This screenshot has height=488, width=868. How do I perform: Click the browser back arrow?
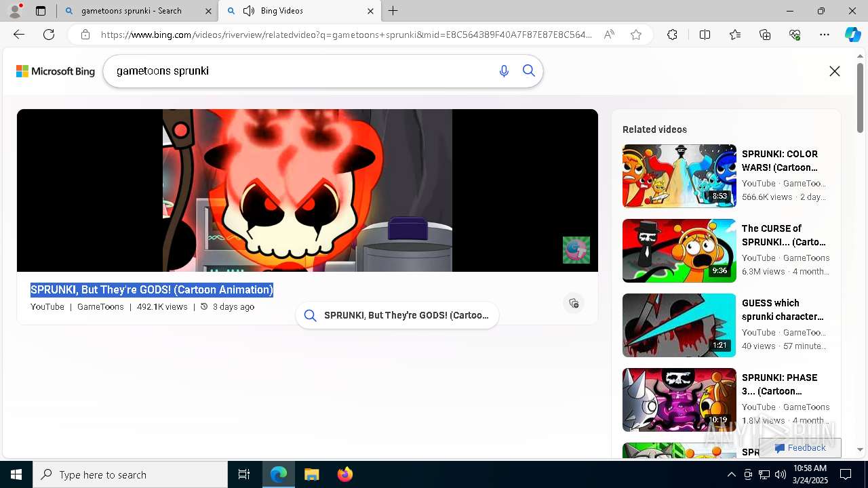pyautogui.click(x=19, y=35)
